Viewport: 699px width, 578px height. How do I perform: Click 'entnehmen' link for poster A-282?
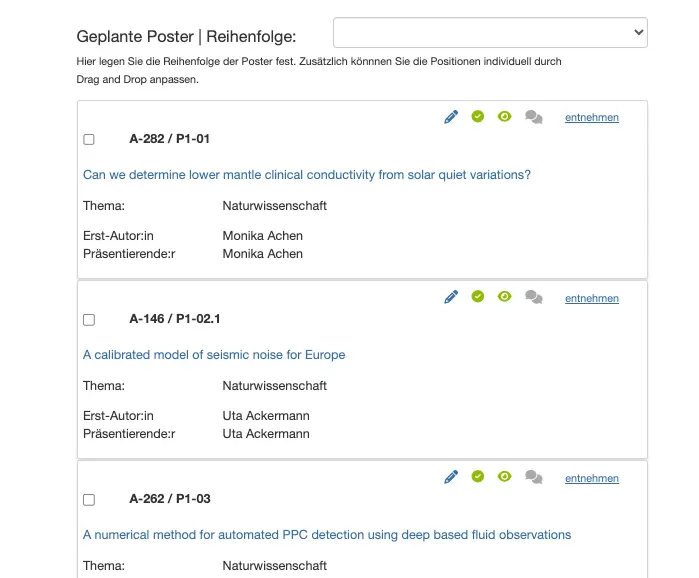click(x=592, y=118)
